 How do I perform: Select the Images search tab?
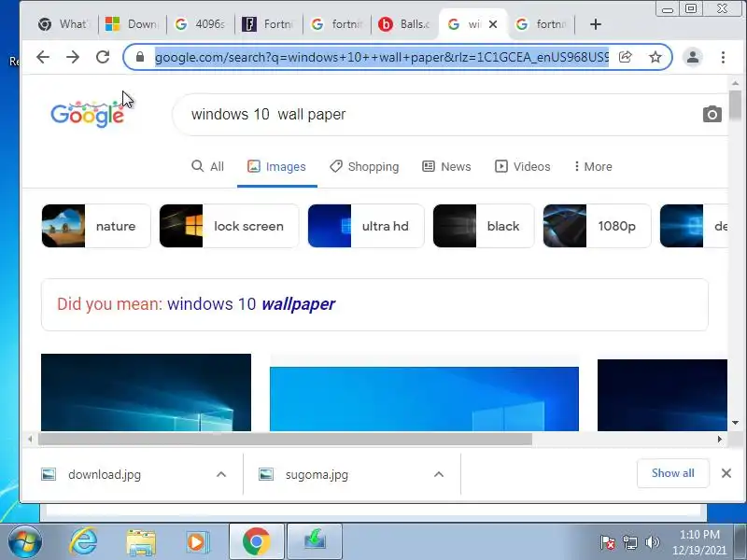(x=276, y=167)
